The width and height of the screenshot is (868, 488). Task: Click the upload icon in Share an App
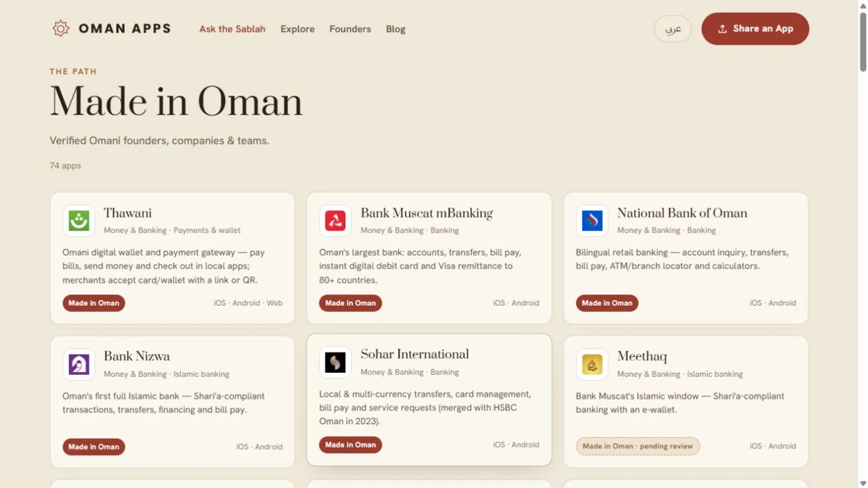722,28
